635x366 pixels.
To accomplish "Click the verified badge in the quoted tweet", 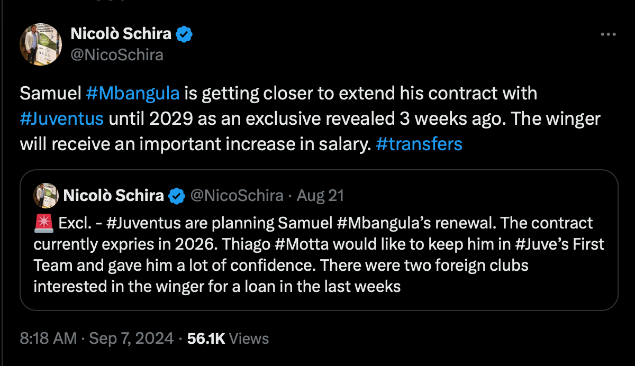I will (x=177, y=196).
